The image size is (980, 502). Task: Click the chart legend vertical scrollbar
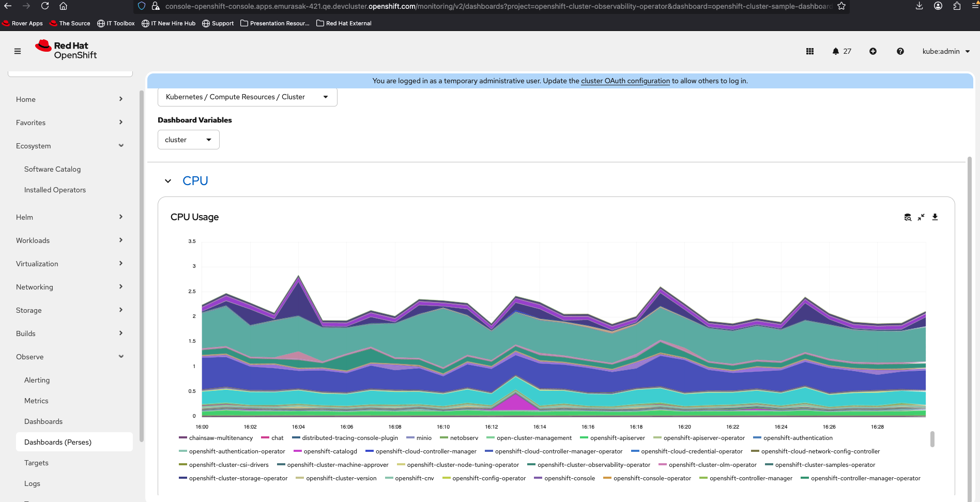[x=932, y=439]
